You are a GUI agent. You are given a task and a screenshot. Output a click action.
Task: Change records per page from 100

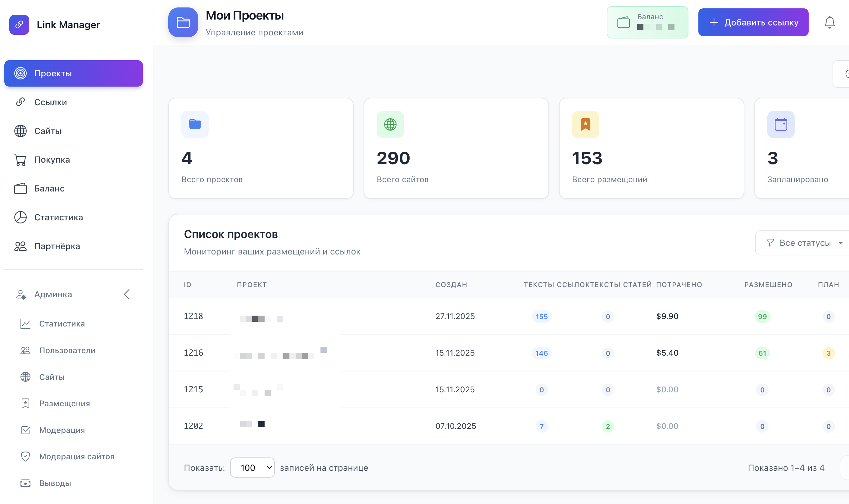click(x=252, y=467)
